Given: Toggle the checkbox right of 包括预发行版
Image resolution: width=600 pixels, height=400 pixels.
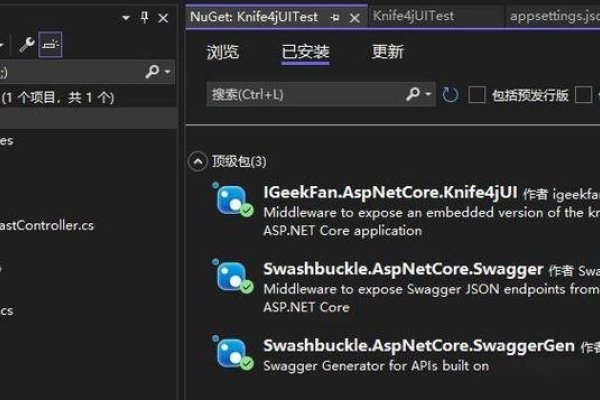Looking at the screenshot, I should 585,95.
